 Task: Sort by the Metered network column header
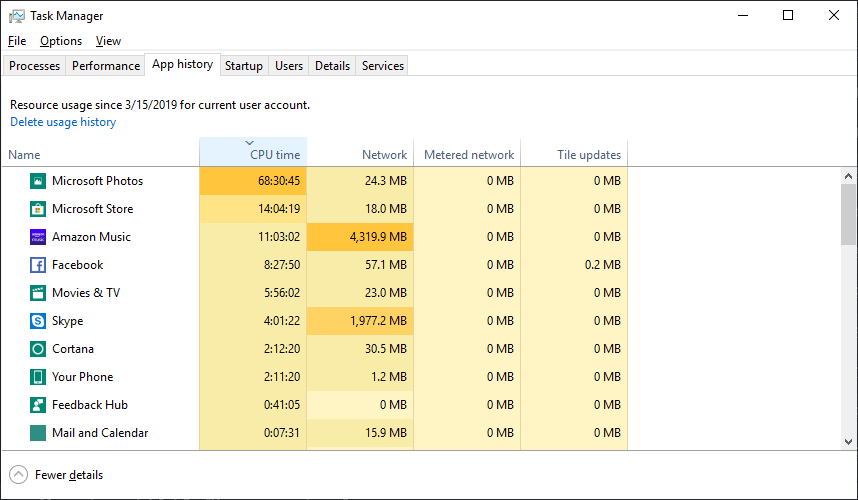467,153
